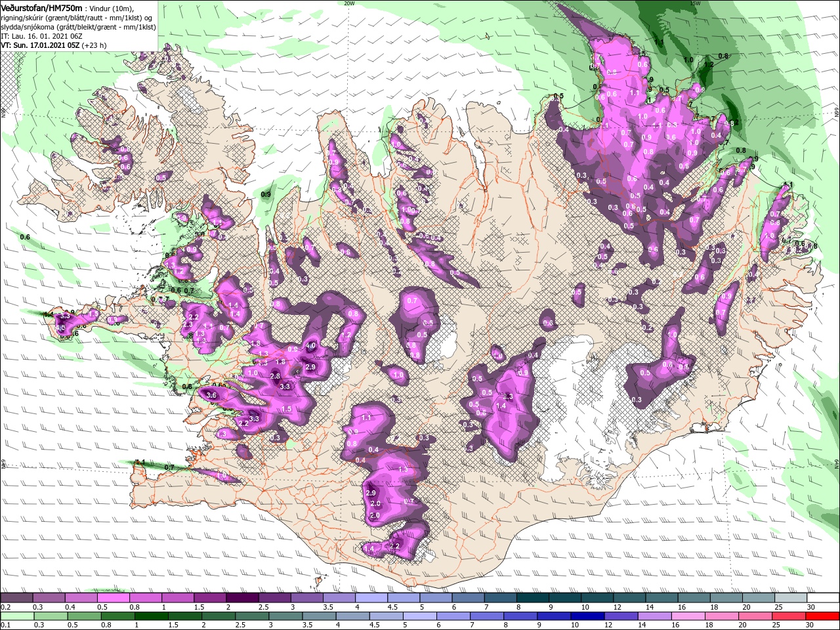Select light pink lower swatch starting at 16
The width and height of the screenshot is (840, 630).
coord(688,616)
